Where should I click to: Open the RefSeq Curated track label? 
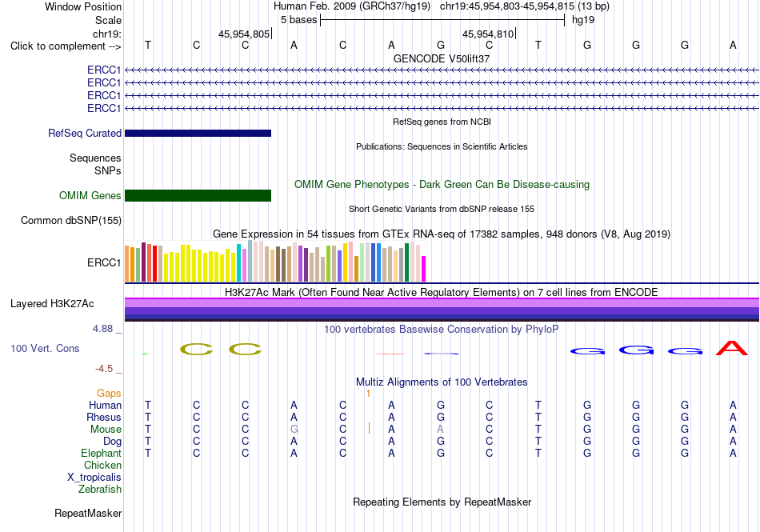[85, 133]
